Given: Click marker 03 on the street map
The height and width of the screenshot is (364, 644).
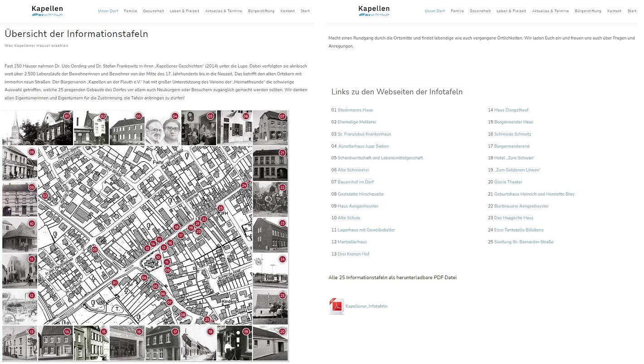Looking at the screenshot, I should 94,249.
